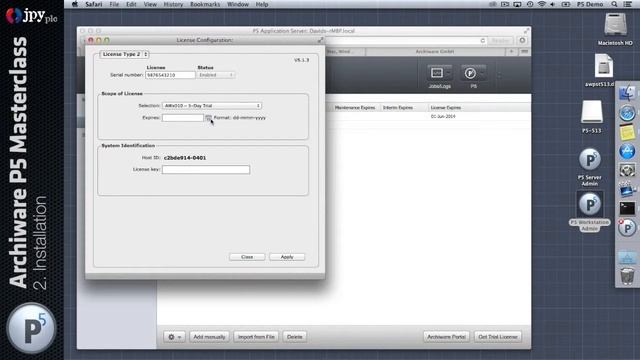Open the Help menu
The width and height of the screenshot is (640, 360).
(262, 4)
